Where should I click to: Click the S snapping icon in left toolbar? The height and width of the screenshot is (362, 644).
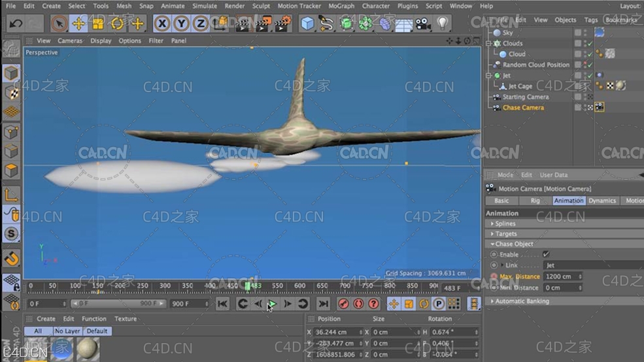point(12,233)
